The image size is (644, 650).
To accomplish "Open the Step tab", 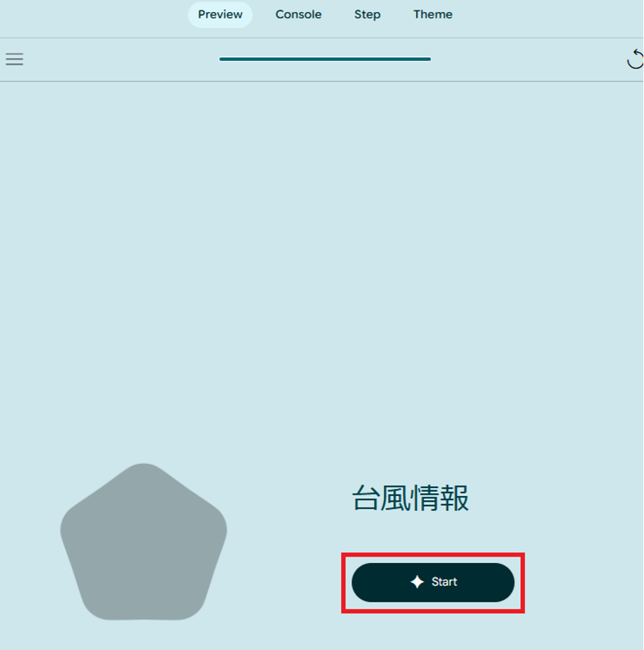I will click(367, 14).
